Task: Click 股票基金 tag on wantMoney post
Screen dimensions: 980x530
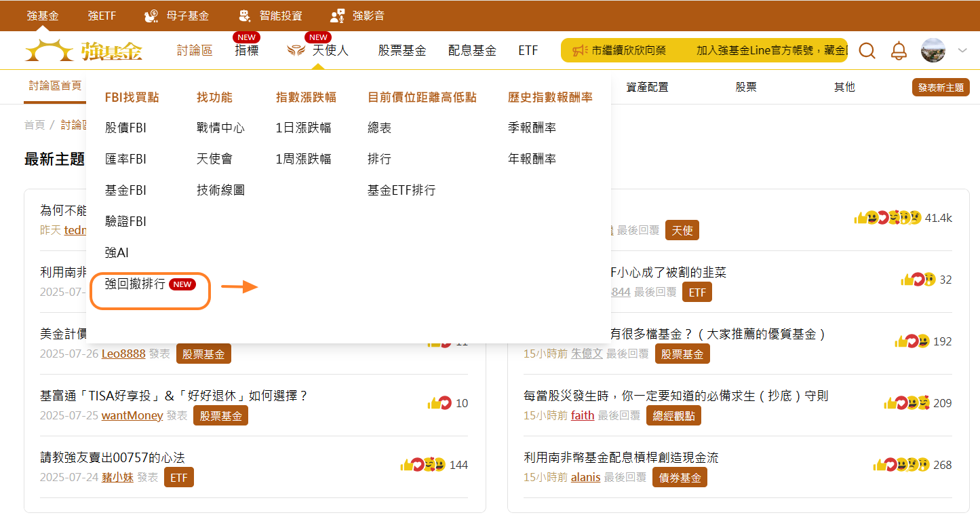Action: 220,415
